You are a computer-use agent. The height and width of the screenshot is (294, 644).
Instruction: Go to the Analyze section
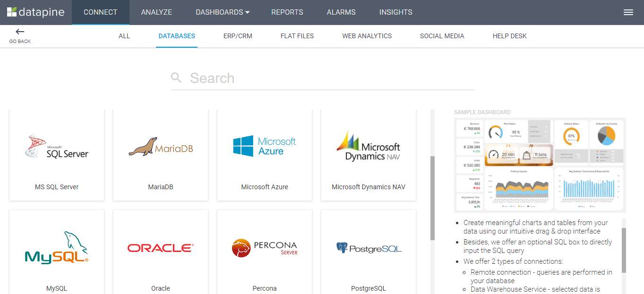pyautogui.click(x=156, y=12)
